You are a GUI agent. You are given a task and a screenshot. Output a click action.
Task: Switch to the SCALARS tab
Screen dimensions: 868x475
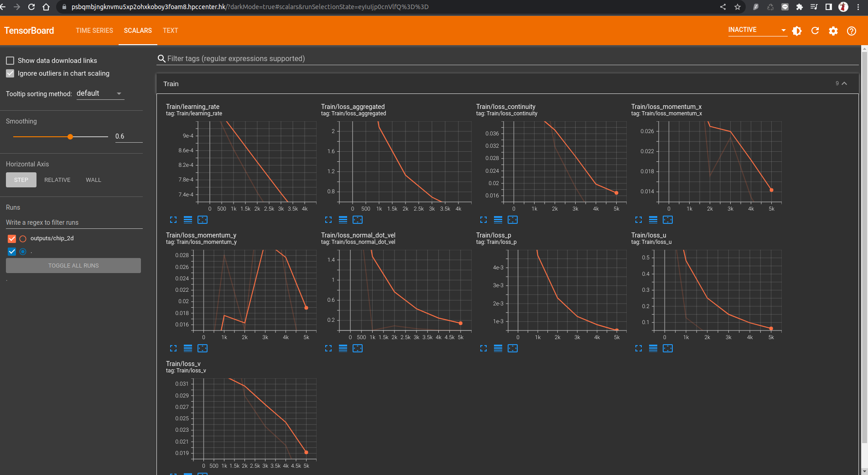138,31
